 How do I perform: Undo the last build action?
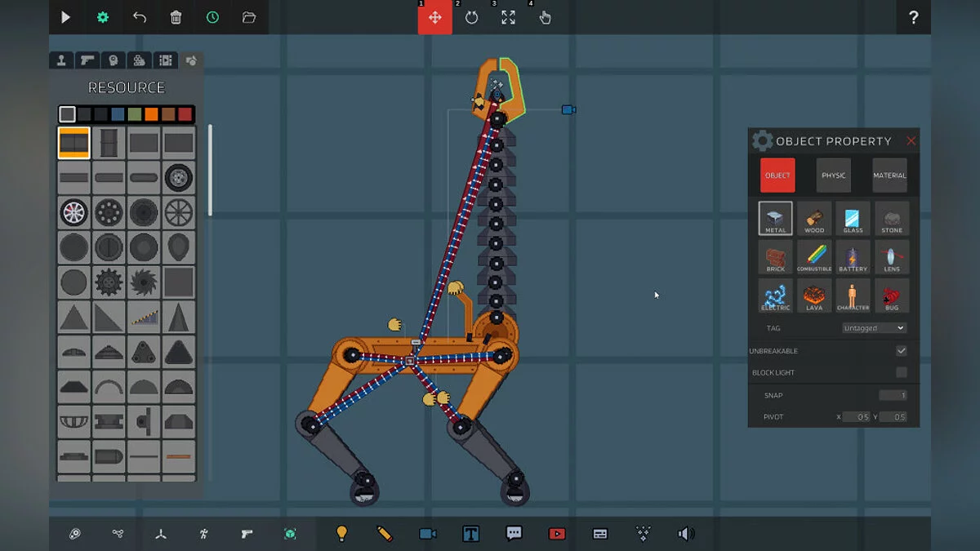point(139,17)
